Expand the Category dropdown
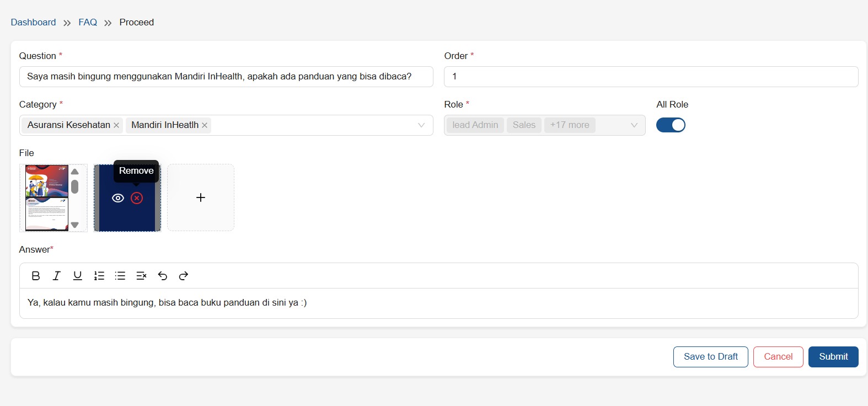Screen dimensions: 868x406 coord(421,125)
